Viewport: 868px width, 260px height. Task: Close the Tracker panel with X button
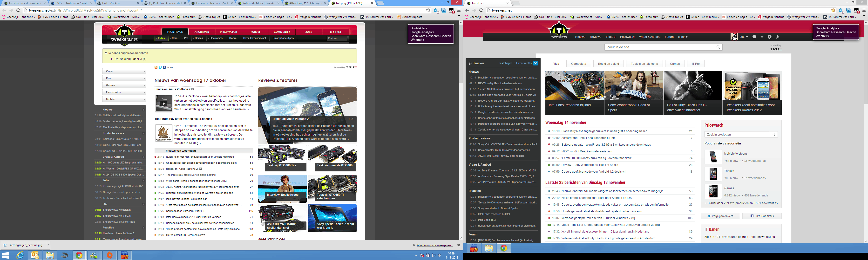coord(536,63)
